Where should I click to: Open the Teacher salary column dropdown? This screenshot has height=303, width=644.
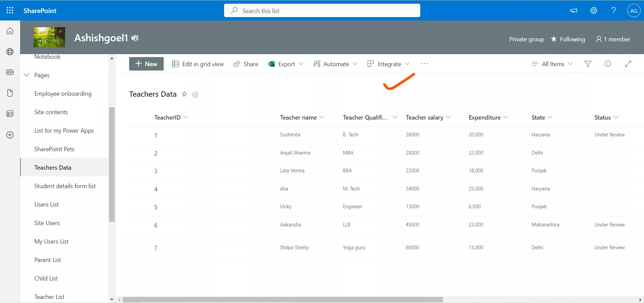coord(449,117)
